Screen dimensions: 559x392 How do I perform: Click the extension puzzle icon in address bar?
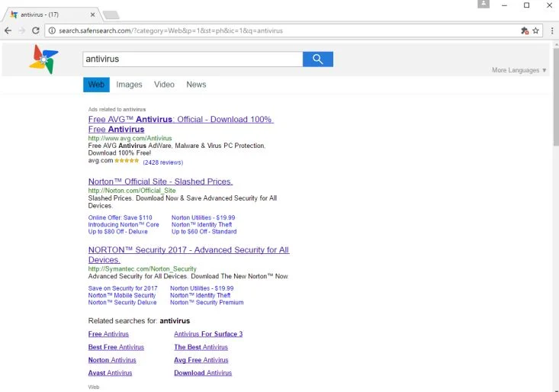click(525, 31)
